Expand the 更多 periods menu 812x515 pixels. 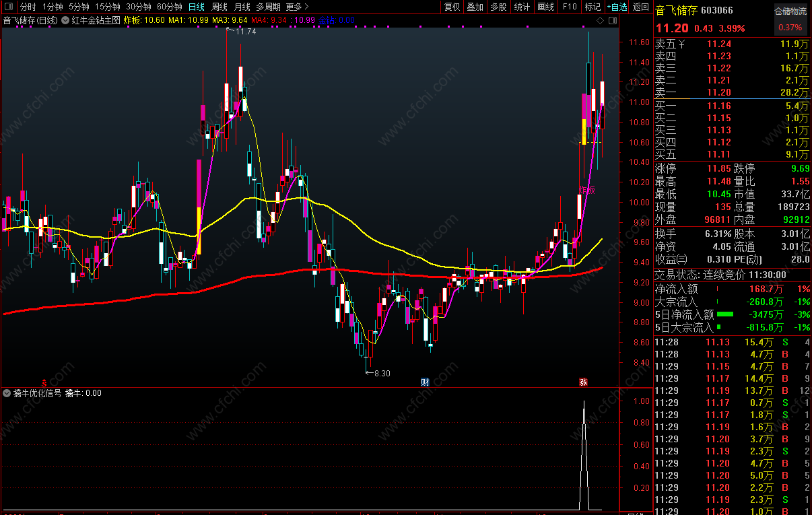pyautogui.click(x=297, y=7)
